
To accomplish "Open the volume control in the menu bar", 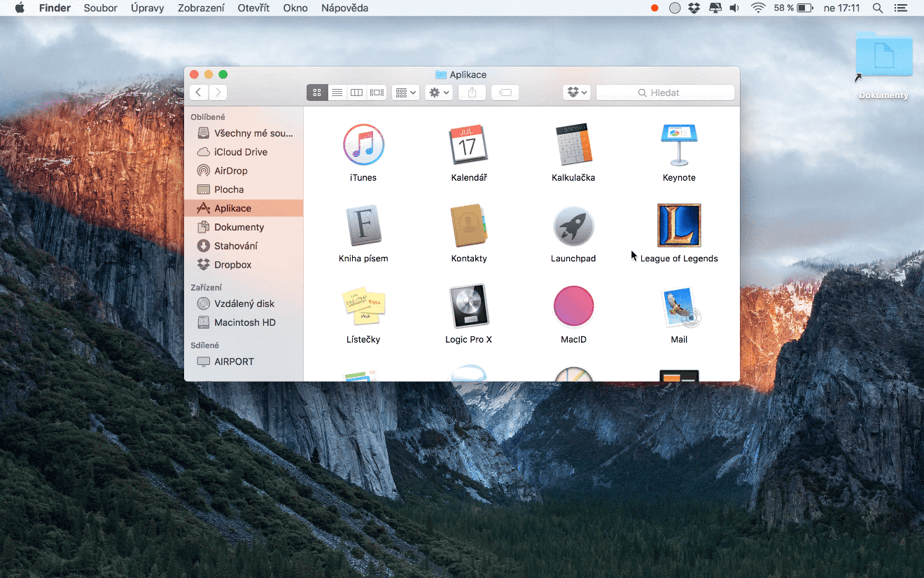I will (734, 8).
